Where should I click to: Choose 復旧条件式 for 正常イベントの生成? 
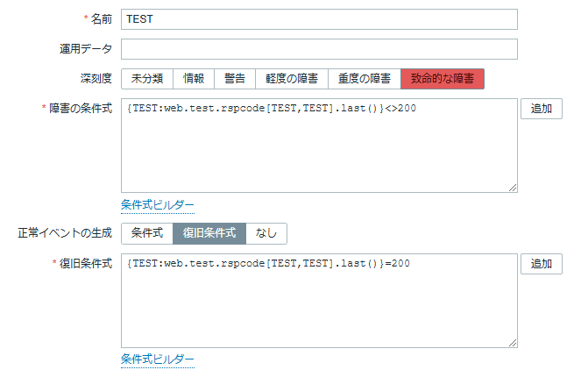209,233
